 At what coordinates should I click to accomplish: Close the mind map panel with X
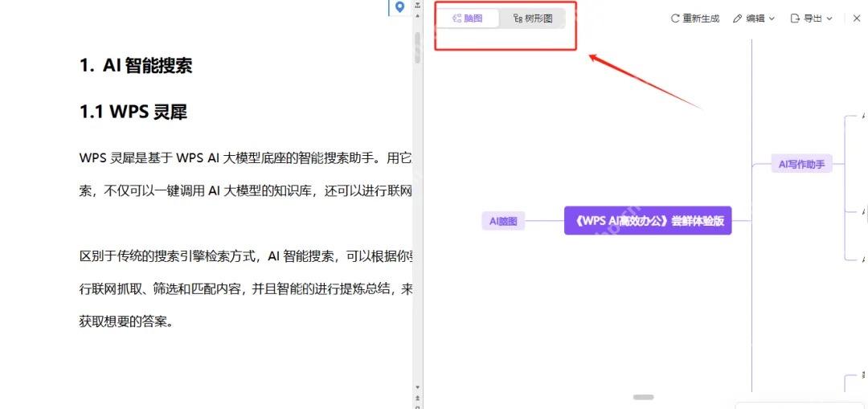pos(857,18)
